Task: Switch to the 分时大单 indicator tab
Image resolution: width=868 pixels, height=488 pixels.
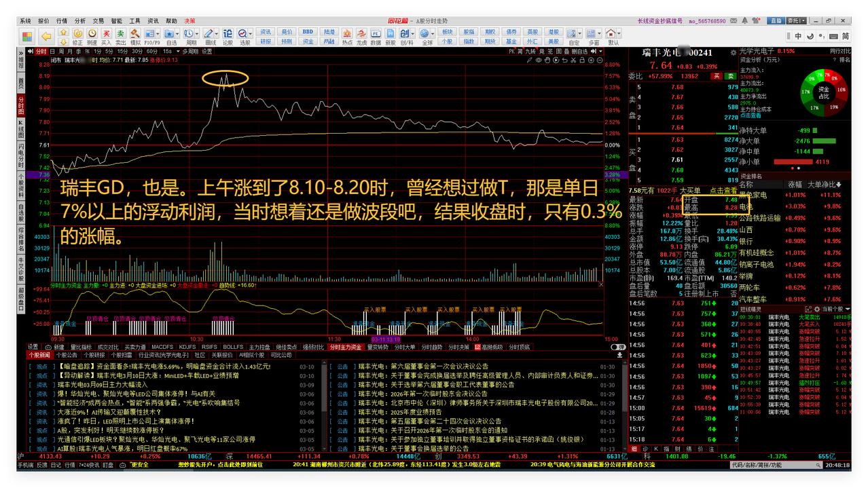Action: [405, 347]
